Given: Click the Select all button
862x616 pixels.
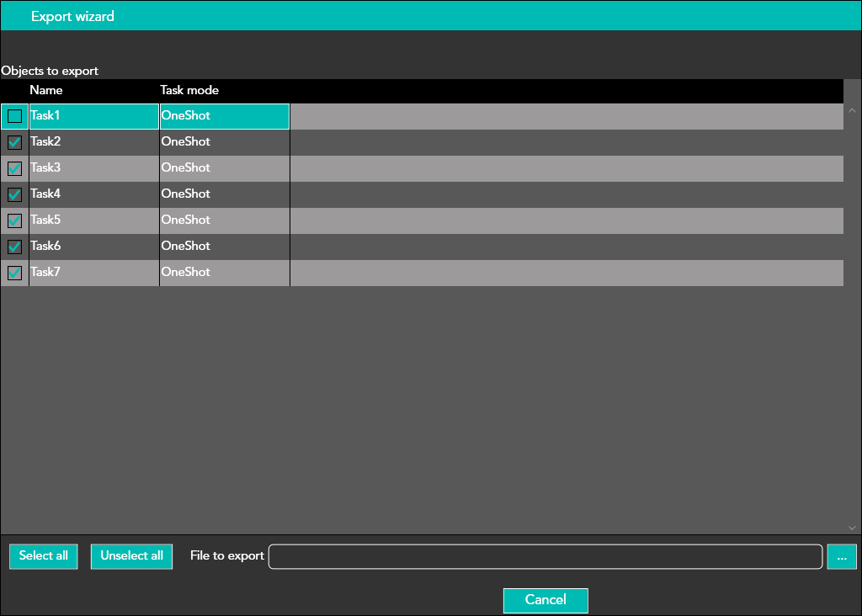Looking at the screenshot, I should pos(44,556).
